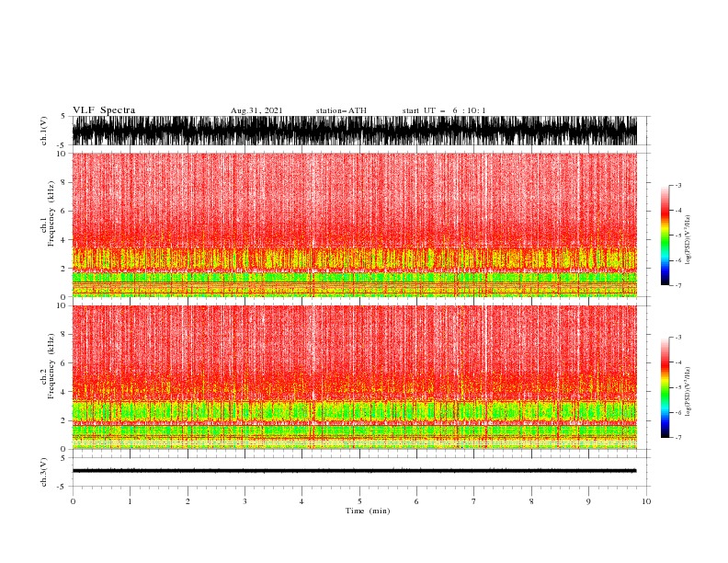Viewport: 728px width, 563px height.
Task: Click the "ch.1(V)" axis label
Action: pos(44,131)
